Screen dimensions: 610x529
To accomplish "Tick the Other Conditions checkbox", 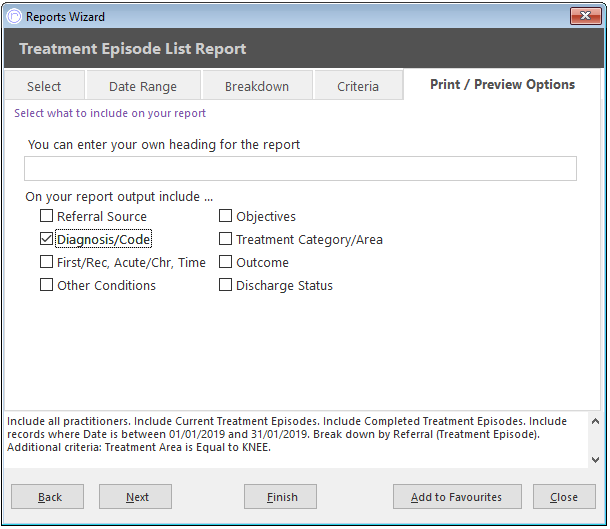I will [x=46, y=285].
